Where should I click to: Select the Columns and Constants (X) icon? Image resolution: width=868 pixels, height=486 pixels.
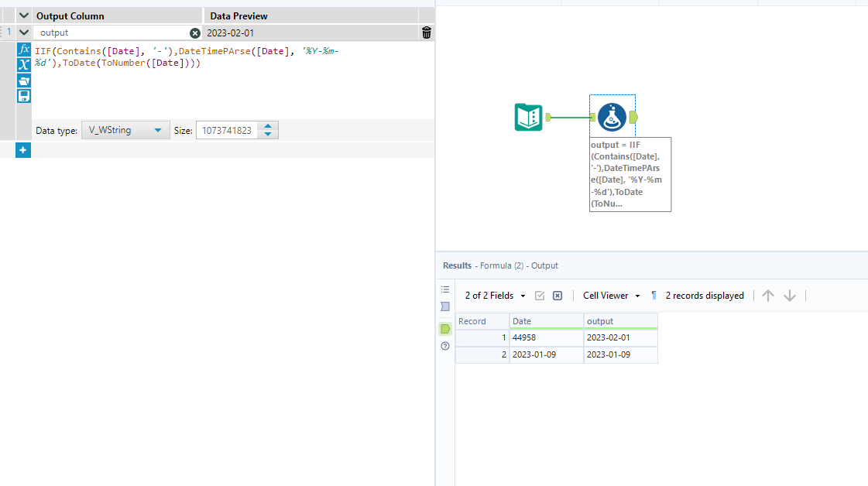[24, 65]
